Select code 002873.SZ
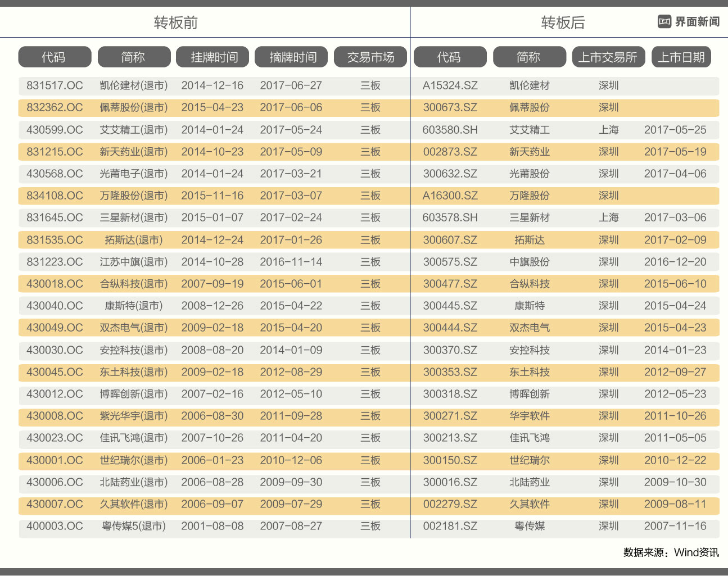Viewport: 728px width, 576px height. 450,152
